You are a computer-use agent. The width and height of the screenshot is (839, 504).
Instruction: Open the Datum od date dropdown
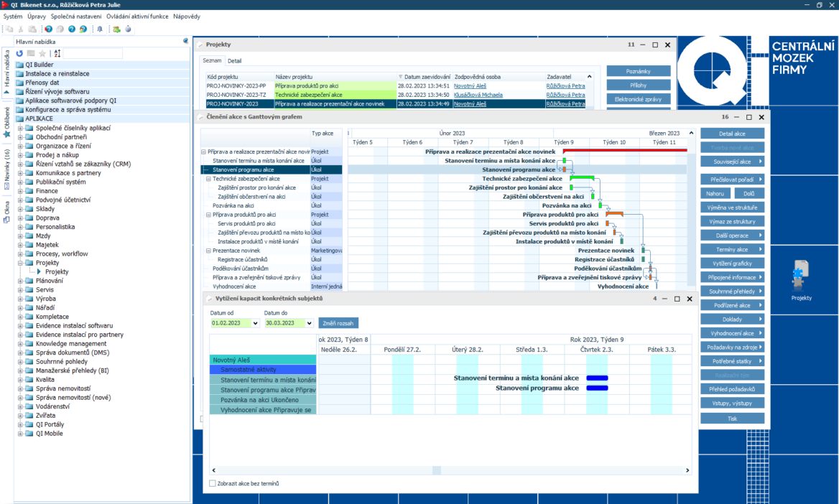pyautogui.click(x=256, y=323)
